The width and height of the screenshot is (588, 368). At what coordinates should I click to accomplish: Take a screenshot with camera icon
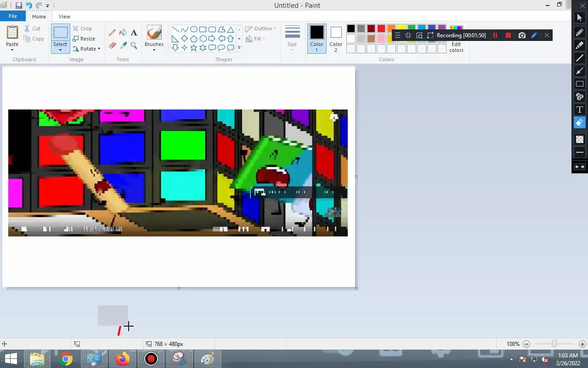pos(522,35)
